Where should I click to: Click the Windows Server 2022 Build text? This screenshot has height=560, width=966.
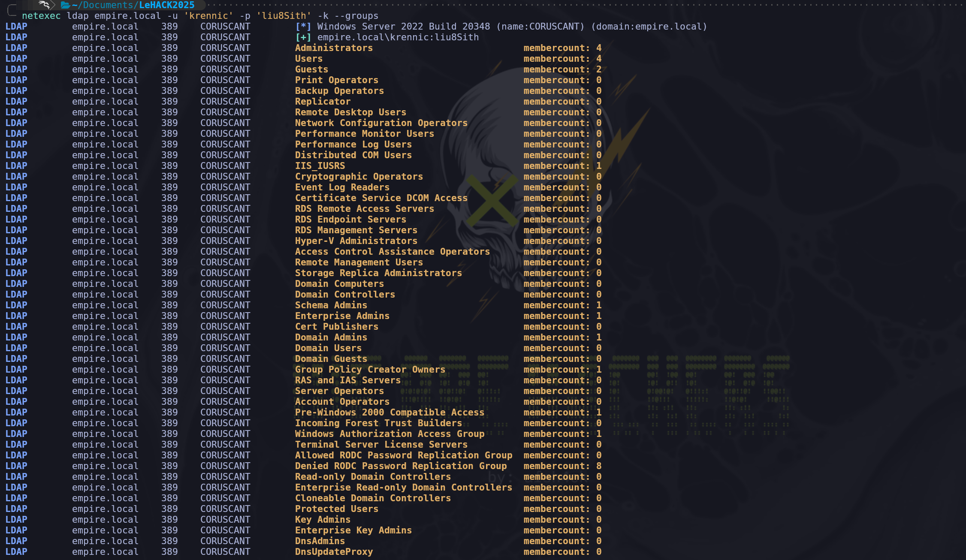coord(403,27)
